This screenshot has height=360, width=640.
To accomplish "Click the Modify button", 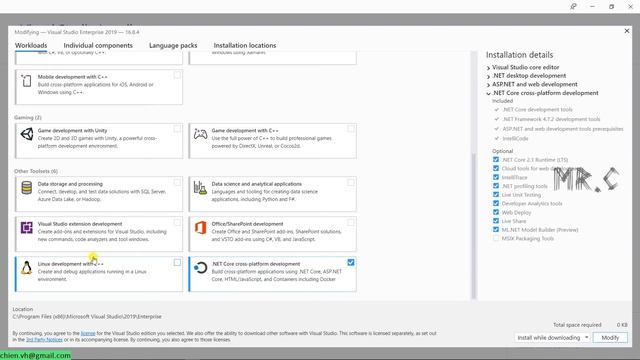I will tap(610, 338).
